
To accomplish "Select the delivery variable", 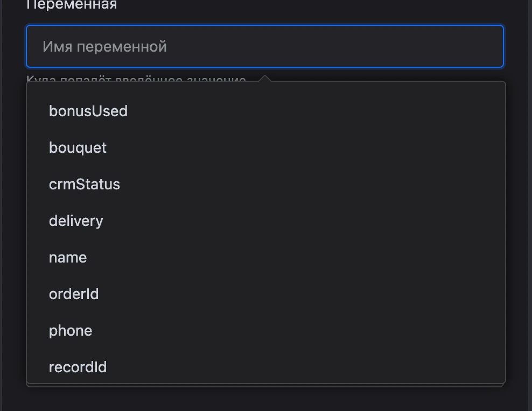I will [x=265, y=221].
